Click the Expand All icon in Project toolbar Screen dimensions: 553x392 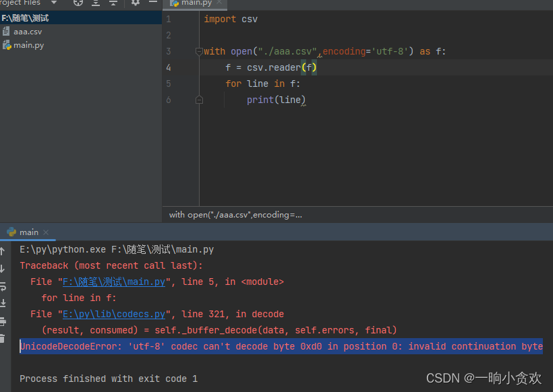[x=96, y=3]
